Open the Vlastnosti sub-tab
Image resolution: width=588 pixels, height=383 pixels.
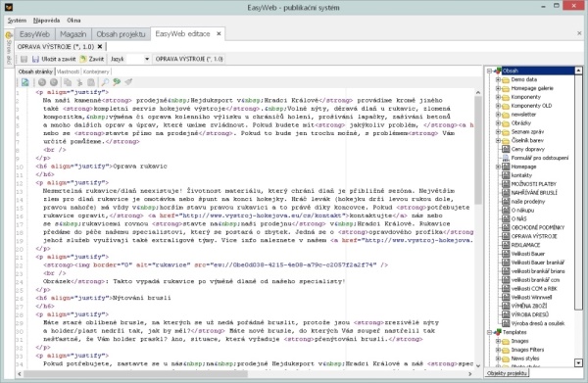tap(69, 72)
